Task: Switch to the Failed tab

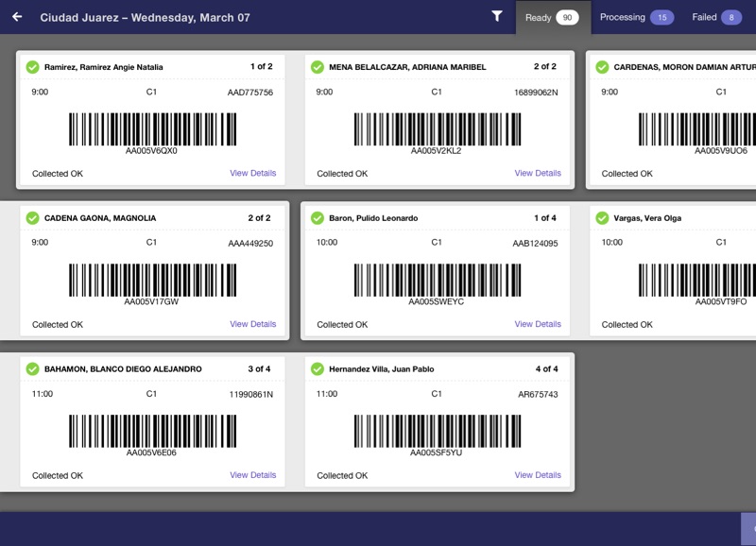Action: point(716,17)
